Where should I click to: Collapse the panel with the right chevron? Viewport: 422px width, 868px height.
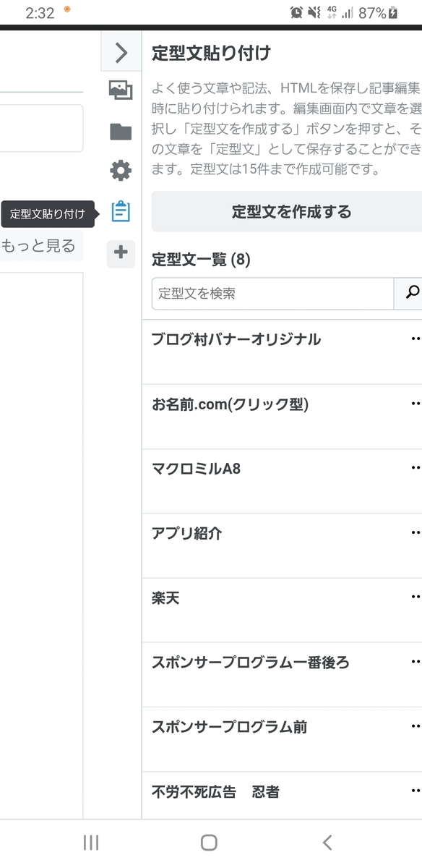coord(121,53)
